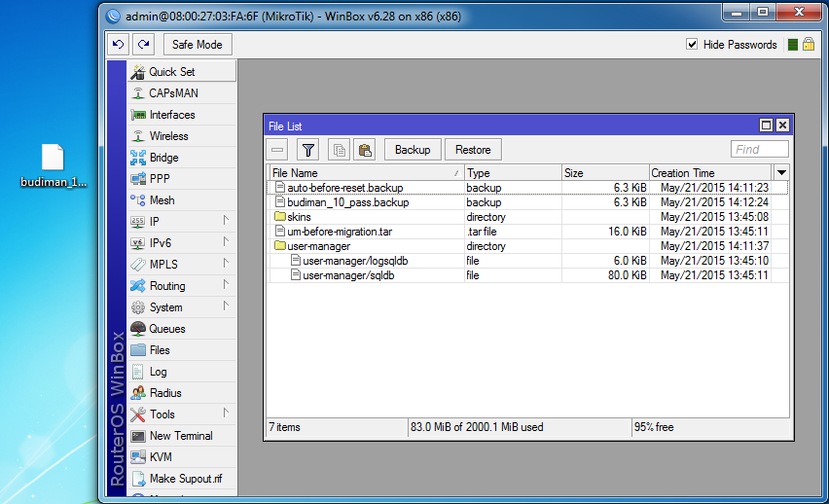829x504 pixels.
Task: Open the Bridge menu item
Action: [x=182, y=158]
